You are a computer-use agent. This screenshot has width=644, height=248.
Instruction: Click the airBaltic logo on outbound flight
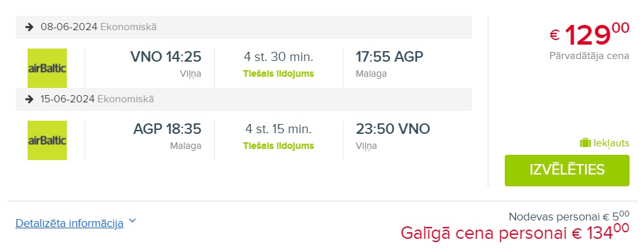click(47, 68)
